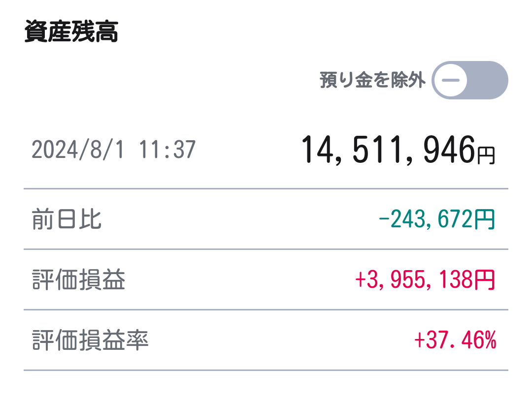This screenshot has width=532, height=399.
Task: Click the timestamp 2024/8/1 11:37
Action: (x=114, y=150)
